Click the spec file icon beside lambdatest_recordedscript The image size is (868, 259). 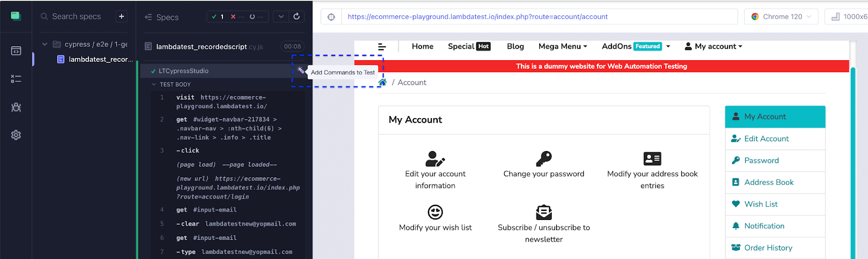coord(148,47)
